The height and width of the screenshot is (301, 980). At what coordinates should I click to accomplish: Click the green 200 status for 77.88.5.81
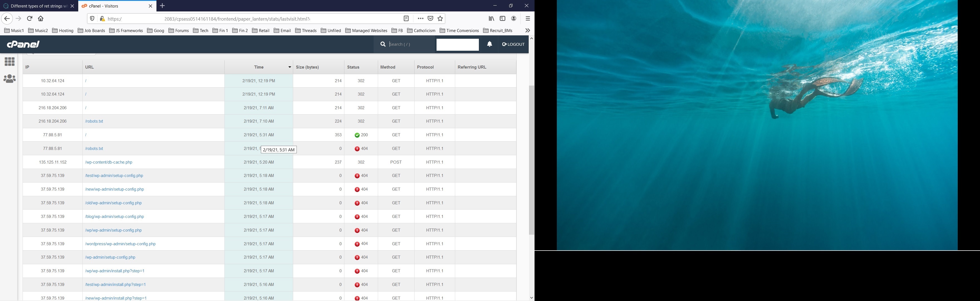(361, 135)
